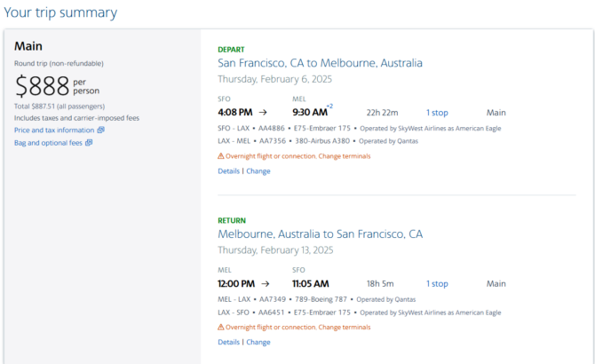Click the departing overnight flight warning text
Screen dimensions: 595x364
297,156
